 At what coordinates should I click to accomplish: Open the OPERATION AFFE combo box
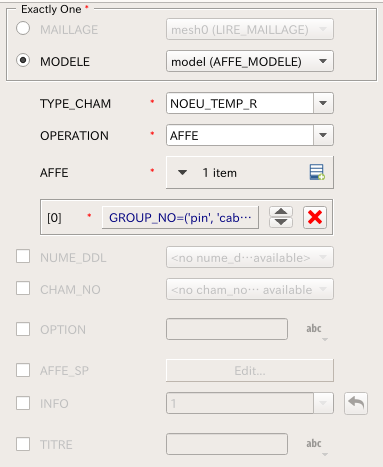pos(250,135)
